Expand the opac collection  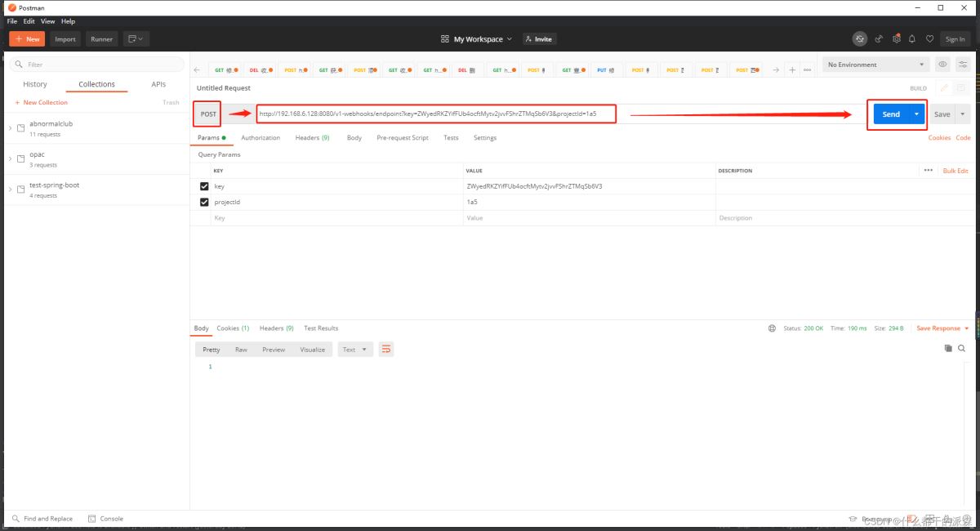click(10, 158)
